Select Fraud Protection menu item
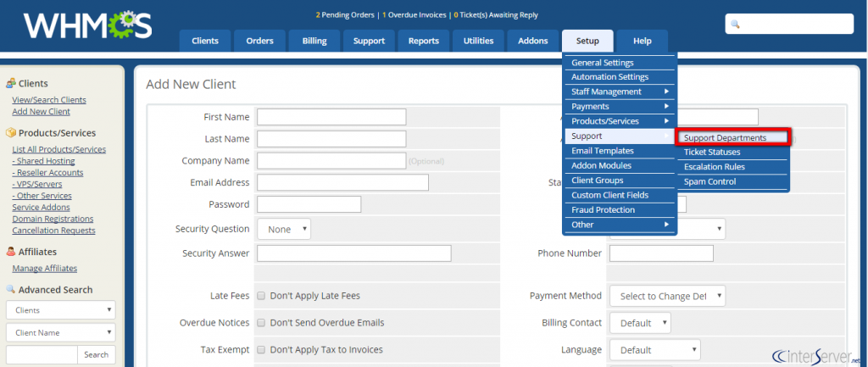The height and width of the screenshot is (367, 868). 620,210
